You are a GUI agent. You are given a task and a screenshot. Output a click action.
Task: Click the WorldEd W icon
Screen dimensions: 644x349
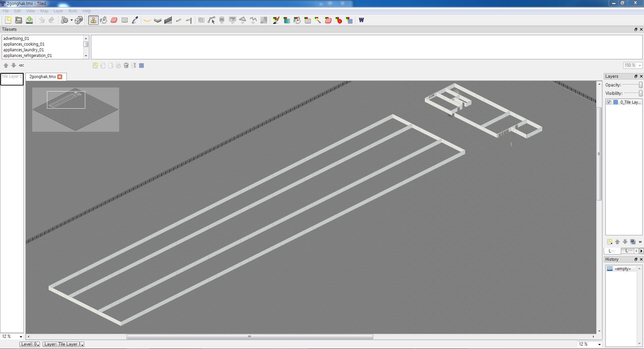tap(361, 20)
